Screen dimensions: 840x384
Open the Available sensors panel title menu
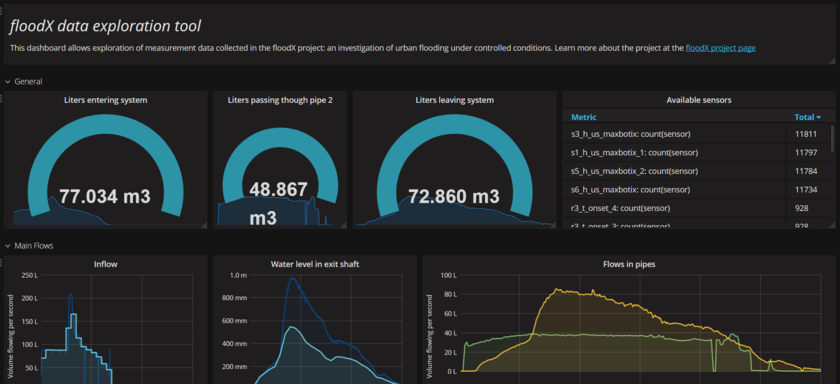pos(699,100)
